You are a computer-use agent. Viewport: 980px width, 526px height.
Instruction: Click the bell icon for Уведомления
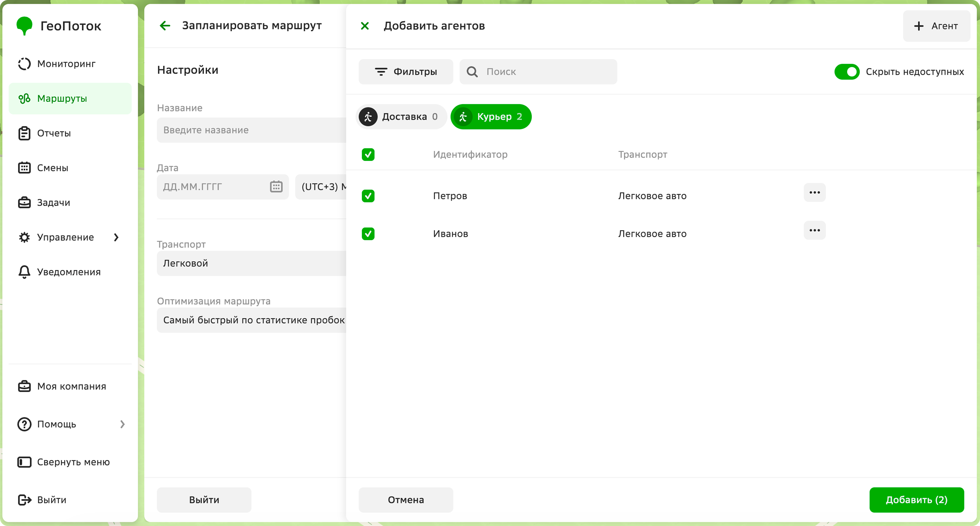coord(24,272)
